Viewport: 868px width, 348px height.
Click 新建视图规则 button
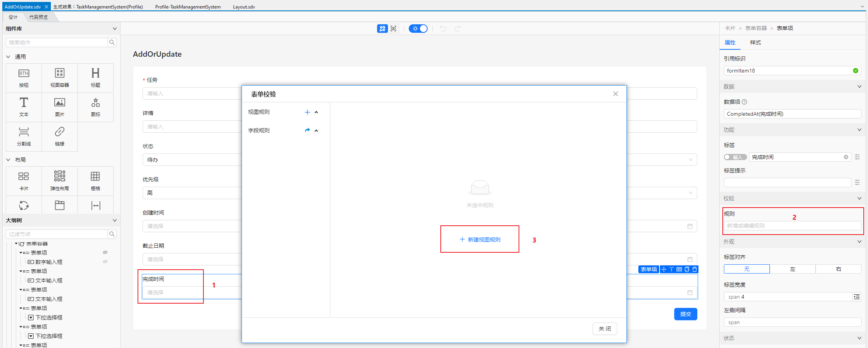pos(480,240)
